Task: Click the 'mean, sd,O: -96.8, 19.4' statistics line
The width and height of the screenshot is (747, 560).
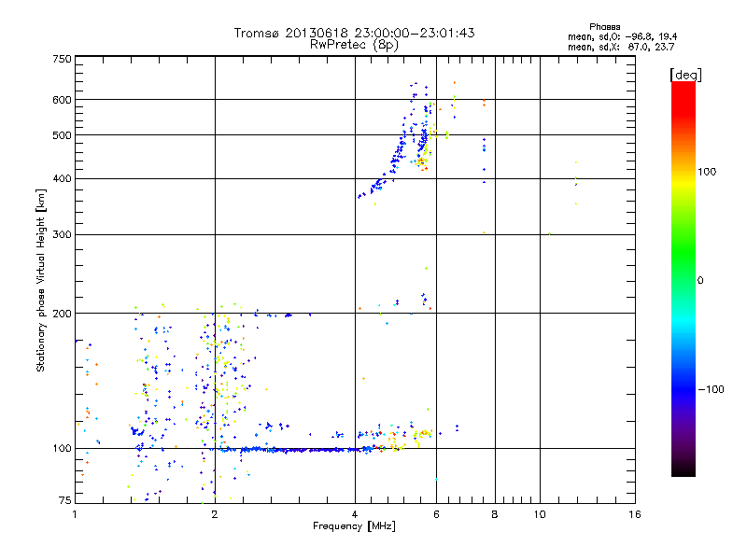Action: pos(622,36)
